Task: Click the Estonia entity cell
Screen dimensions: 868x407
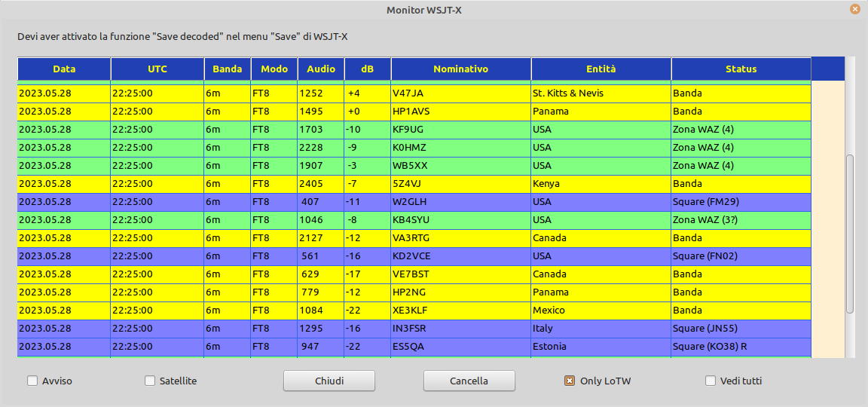Action: click(601, 347)
